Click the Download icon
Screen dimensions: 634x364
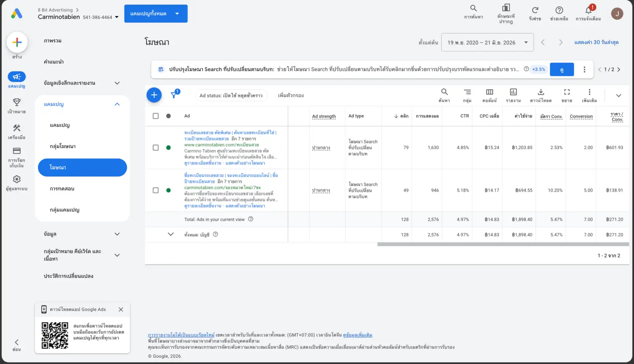(x=541, y=92)
